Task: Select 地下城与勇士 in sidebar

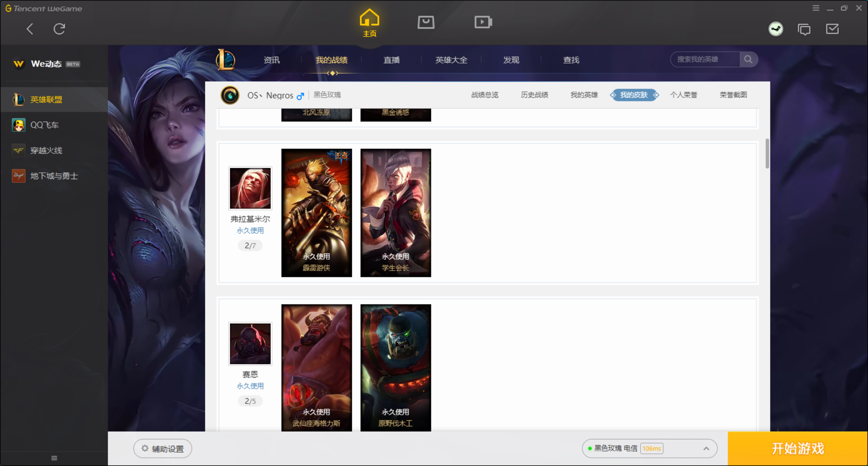Action: click(x=54, y=176)
